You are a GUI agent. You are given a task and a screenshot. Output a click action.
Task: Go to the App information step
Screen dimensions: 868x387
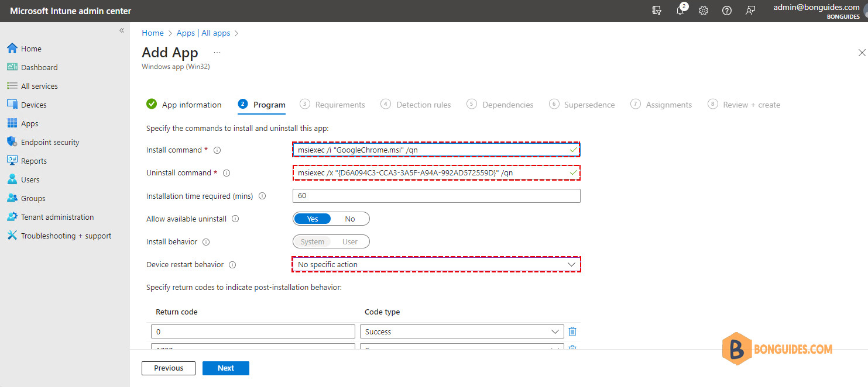(x=184, y=105)
